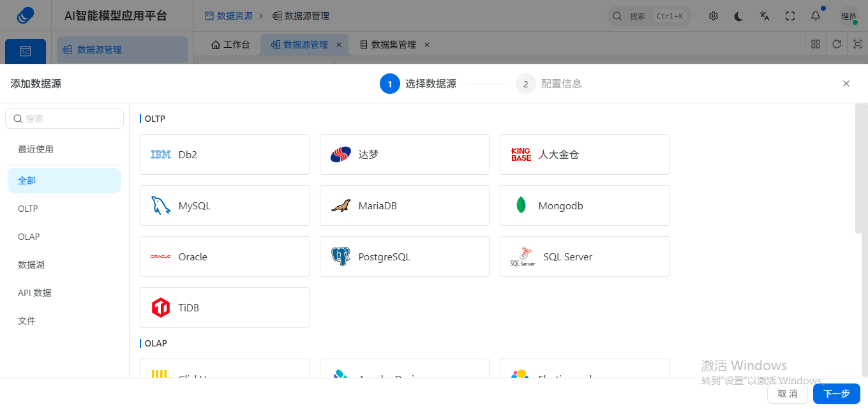Open the settings gear in top bar
868x409 pixels.
pos(714,16)
